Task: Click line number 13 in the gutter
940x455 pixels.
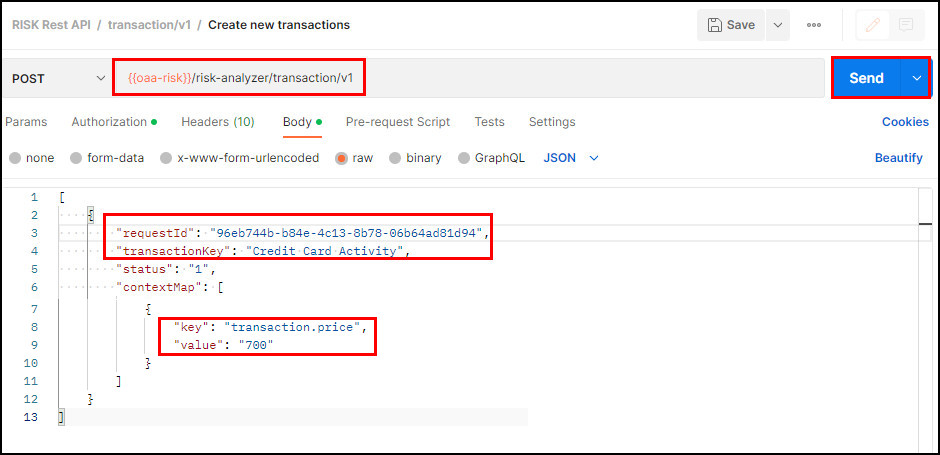Action: 31,417
